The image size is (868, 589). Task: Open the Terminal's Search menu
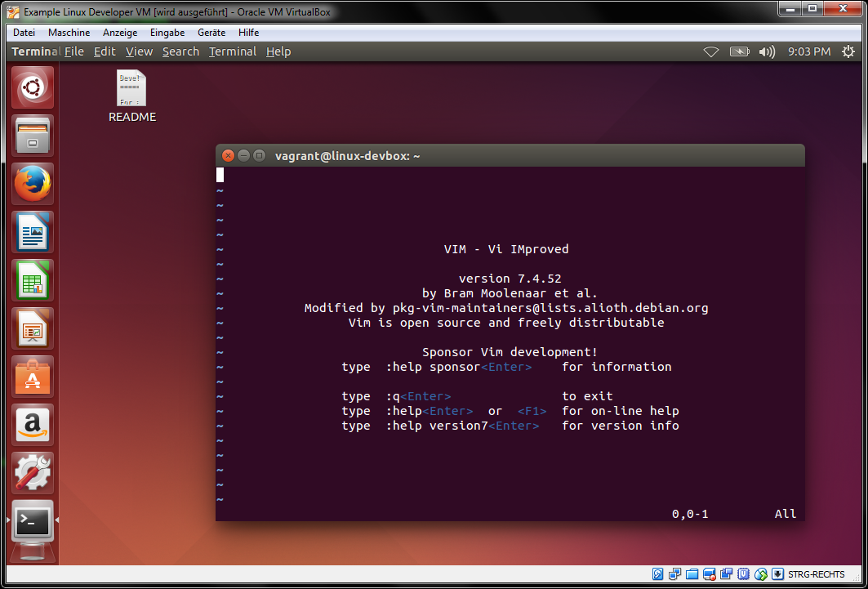coord(180,51)
